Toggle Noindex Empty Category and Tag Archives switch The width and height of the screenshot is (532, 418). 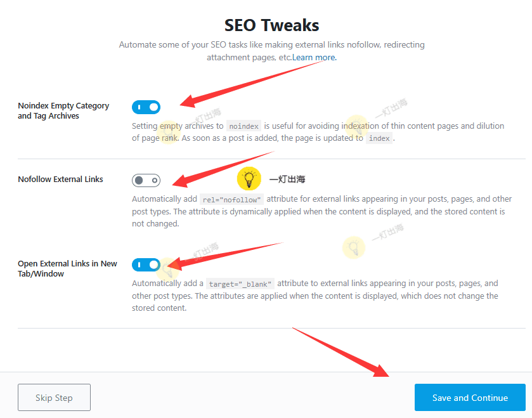[x=146, y=107]
